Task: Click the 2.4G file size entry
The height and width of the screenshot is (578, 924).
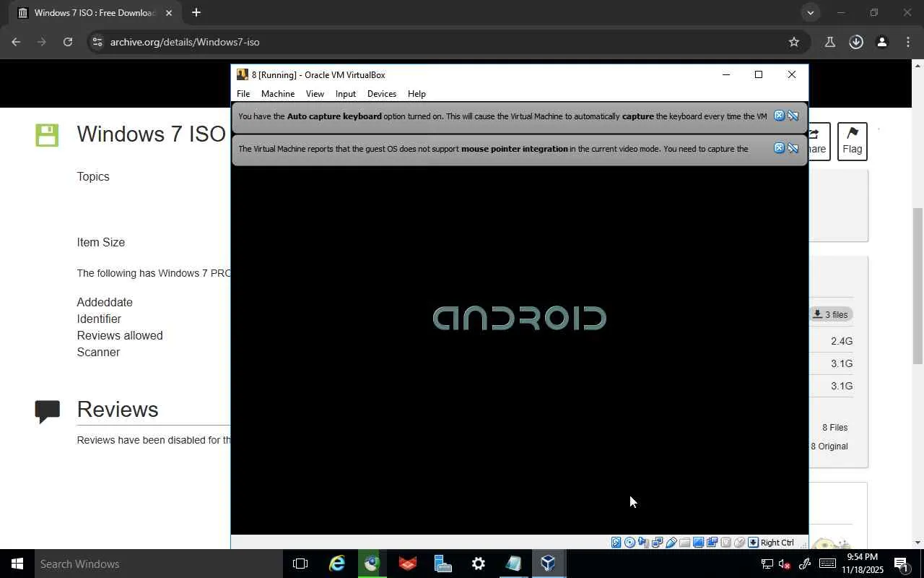Action: click(842, 341)
